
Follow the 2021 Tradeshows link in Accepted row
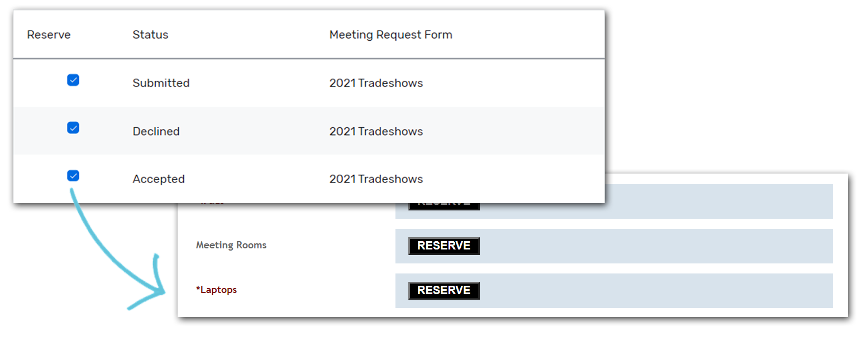click(x=376, y=179)
